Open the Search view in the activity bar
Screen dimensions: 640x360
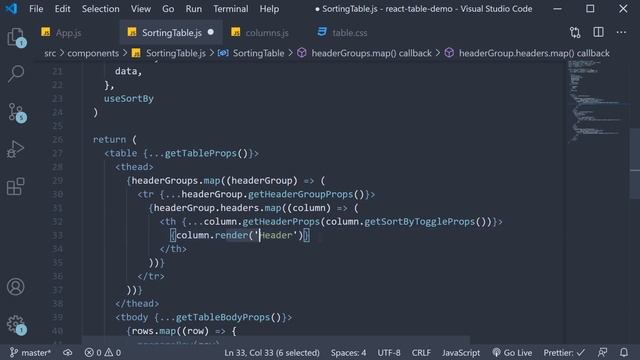pos(16,74)
